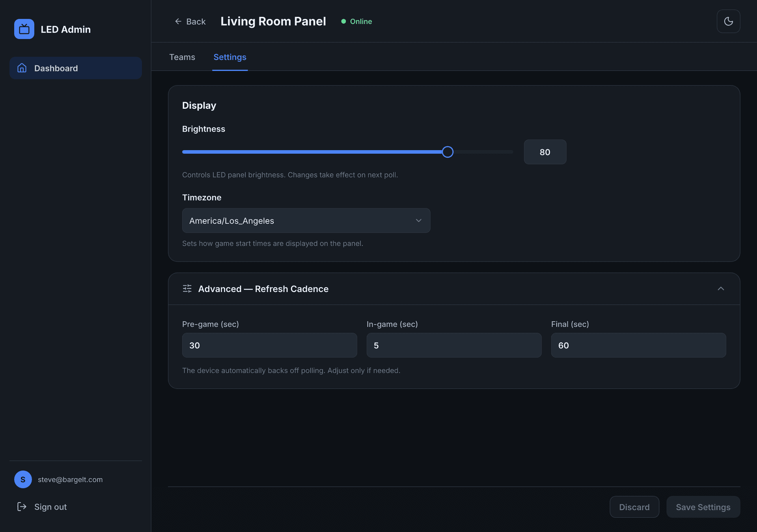This screenshot has height=532, width=757.
Task: Focus the In-game (sec) input
Action: [x=454, y=345]
